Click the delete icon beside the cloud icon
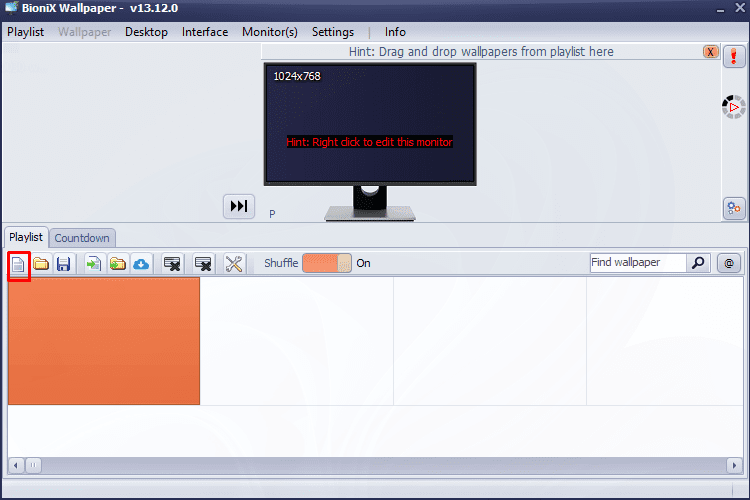This screenshot has height=500, width=750. pyautogui.click(x=172, y=264)
